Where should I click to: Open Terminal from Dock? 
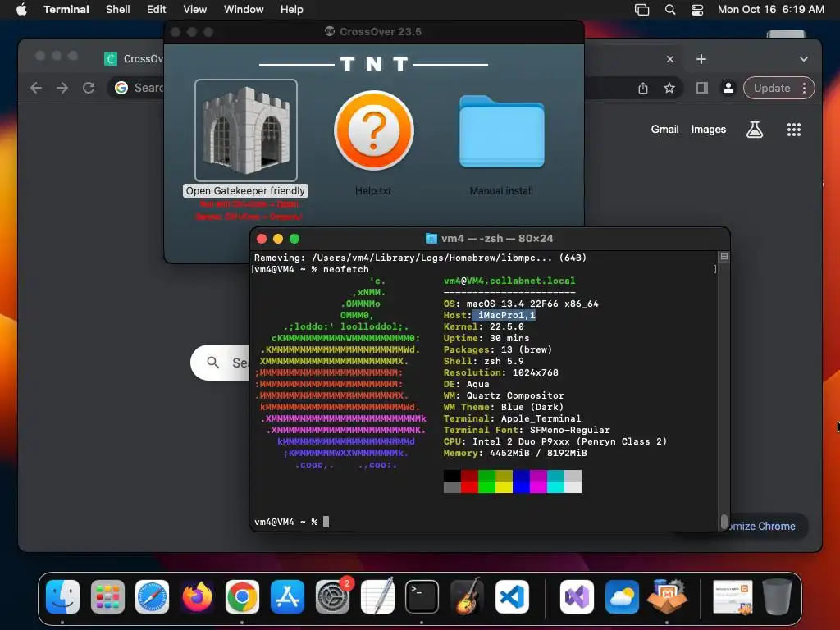click(422, 597)
